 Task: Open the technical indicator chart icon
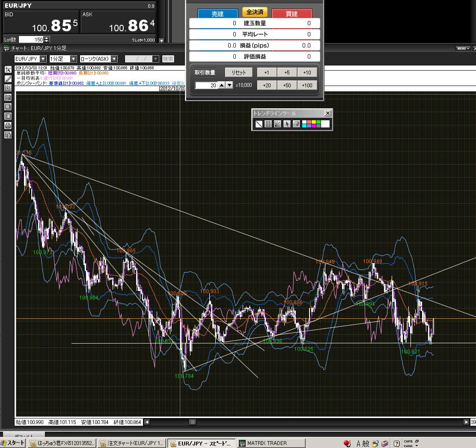coord(8,88)
